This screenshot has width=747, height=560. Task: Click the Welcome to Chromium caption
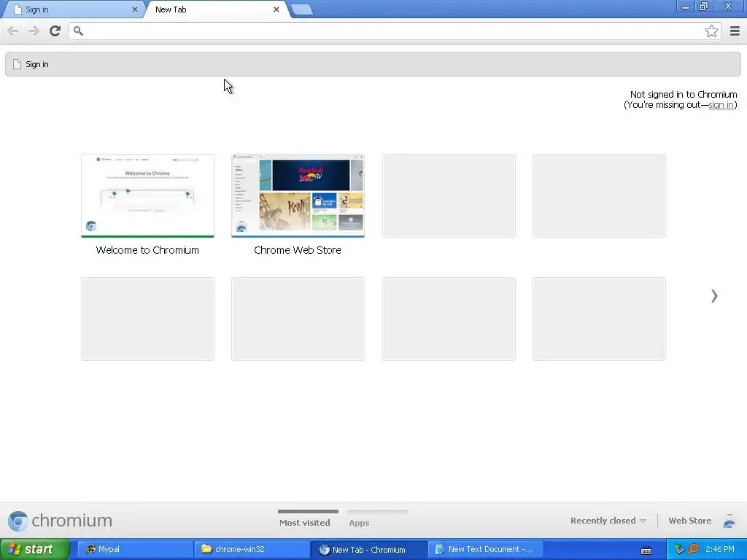tap(147, 250)
